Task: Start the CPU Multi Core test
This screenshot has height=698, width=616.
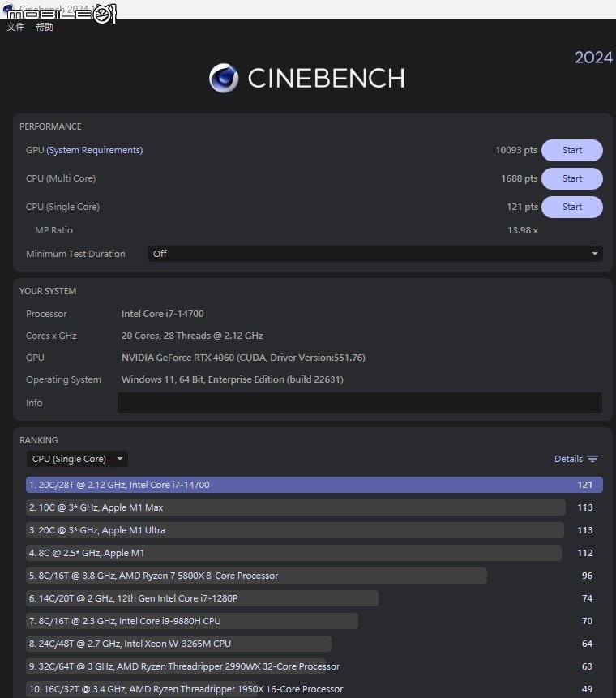Action: [572, 178]
